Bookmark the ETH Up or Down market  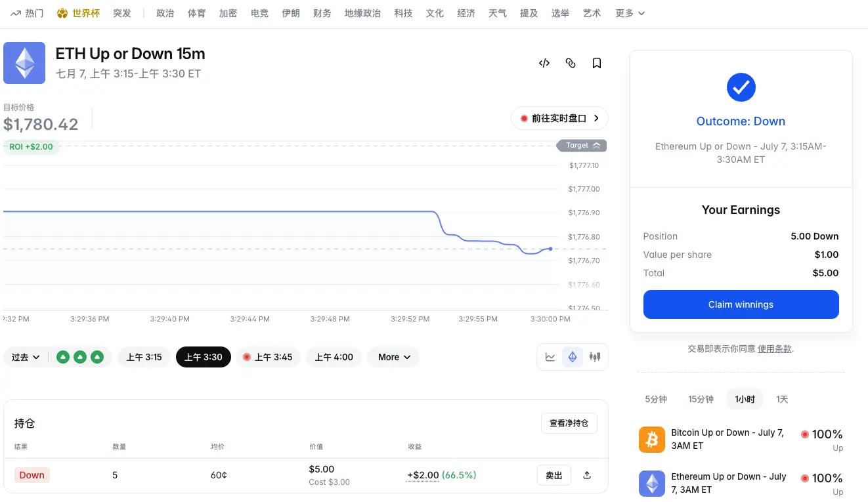(x=596, y=63)
